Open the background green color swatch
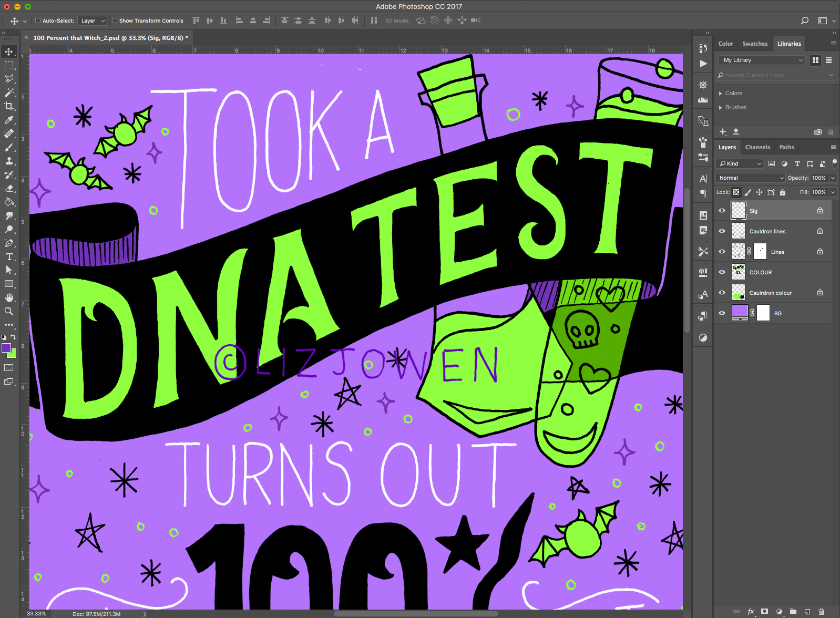This screenshot has height=618, width=840. [13, 354]
